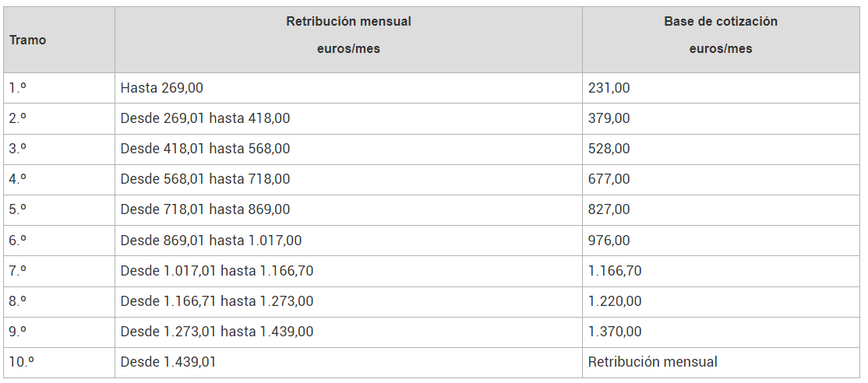The image size is (868, 383).
Task: Click the Tramo column header
Action: (x=59, y=40)
